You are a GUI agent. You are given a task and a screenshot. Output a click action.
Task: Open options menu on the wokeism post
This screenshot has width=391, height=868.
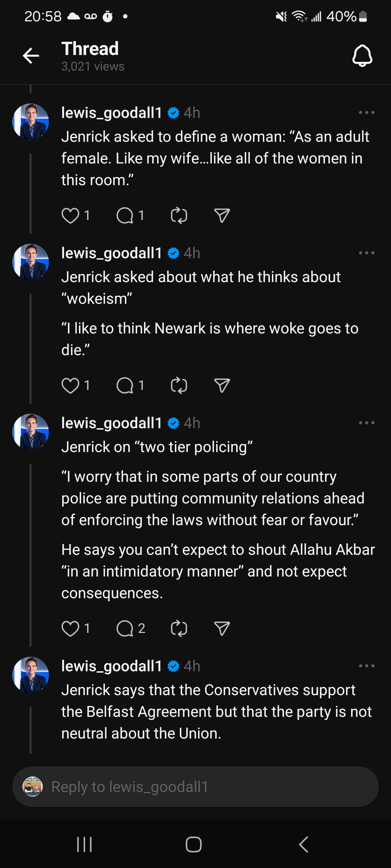pyautogui.click(x=367, y=253)
